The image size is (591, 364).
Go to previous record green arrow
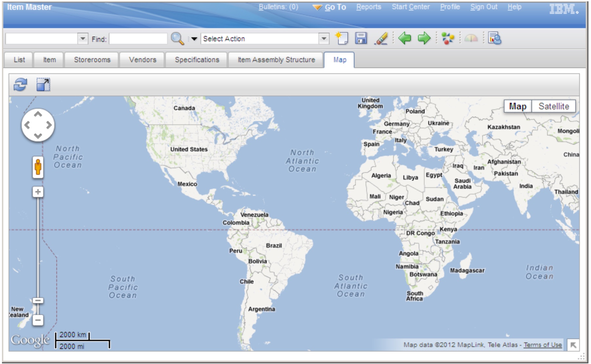(405, 38)
